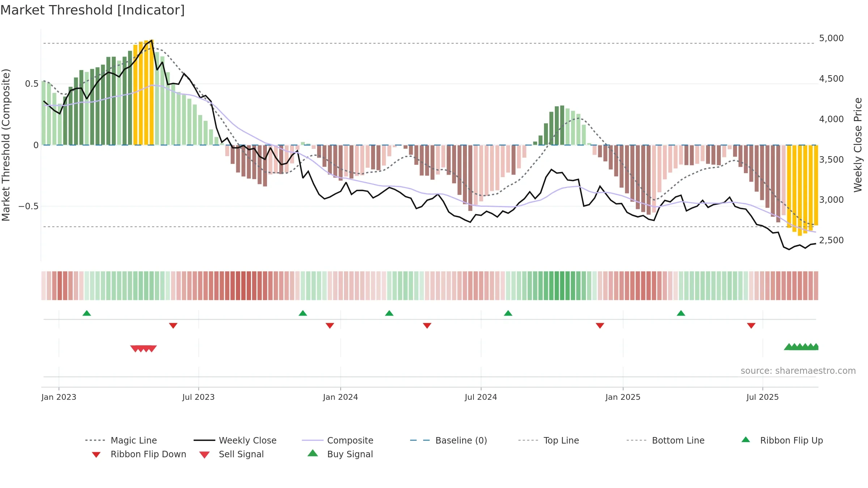Toggle the Composite legend entry

tap(337, 440)
